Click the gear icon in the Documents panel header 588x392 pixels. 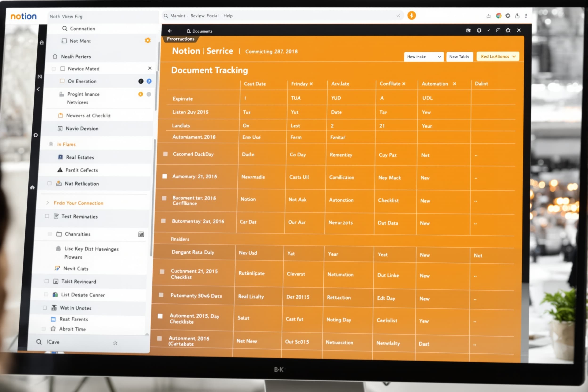(508, 30)
